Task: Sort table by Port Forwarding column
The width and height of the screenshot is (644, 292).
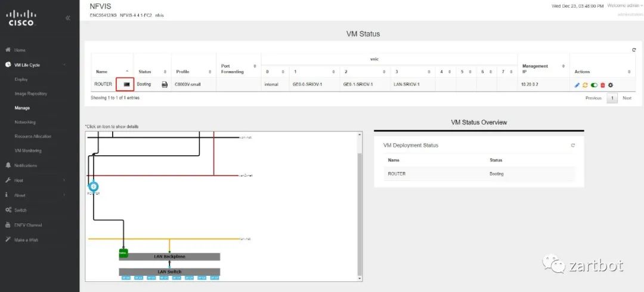Action: pyautogui.click(x=238, y=69)
